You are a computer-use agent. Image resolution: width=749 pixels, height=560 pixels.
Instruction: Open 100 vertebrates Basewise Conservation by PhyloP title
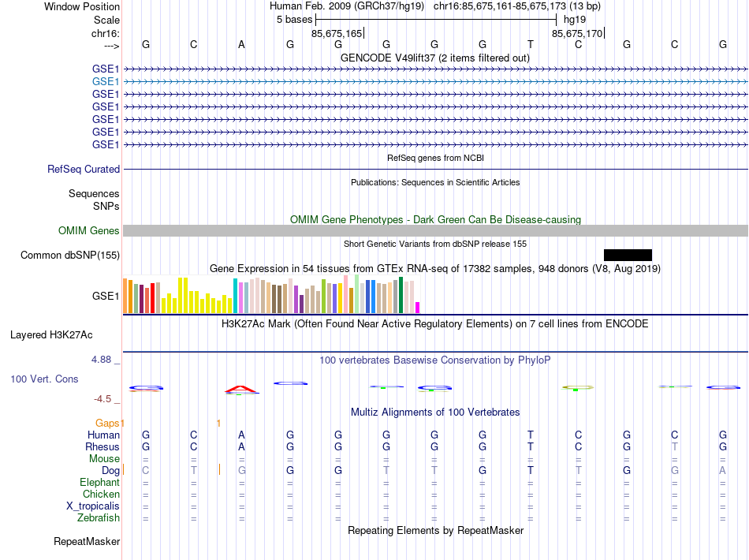[435, 360]
